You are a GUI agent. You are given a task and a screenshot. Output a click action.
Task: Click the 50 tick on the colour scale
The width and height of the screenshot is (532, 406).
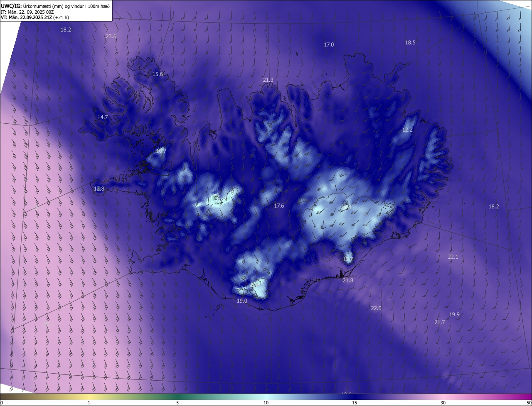click(x=529, y=403)
